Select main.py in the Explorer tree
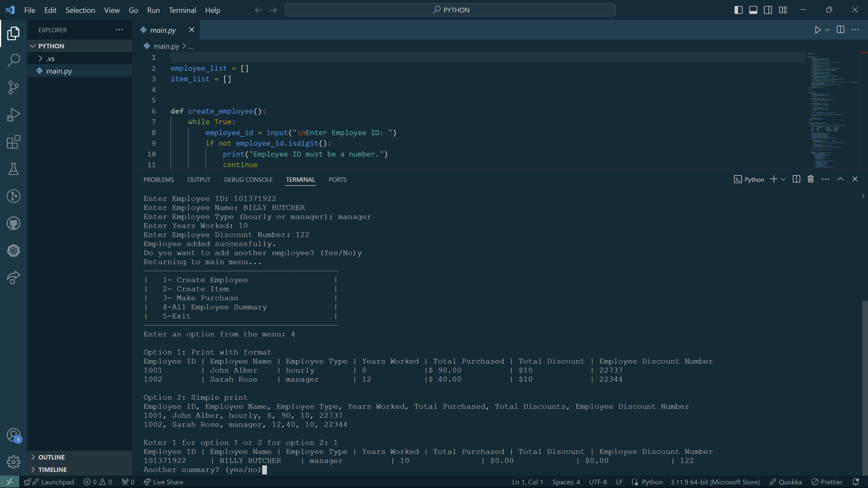This screenshot has width=868, height=488. point(80,71)
